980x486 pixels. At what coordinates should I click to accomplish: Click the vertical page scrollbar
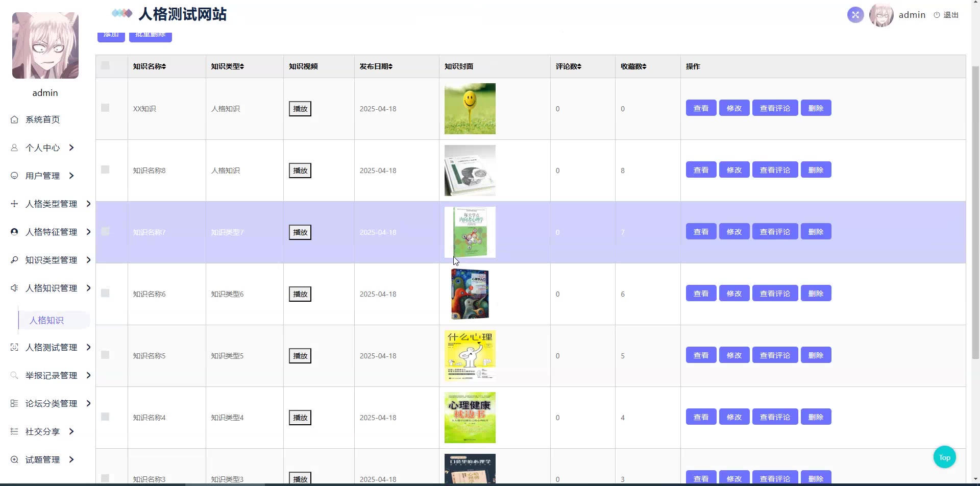975,212
